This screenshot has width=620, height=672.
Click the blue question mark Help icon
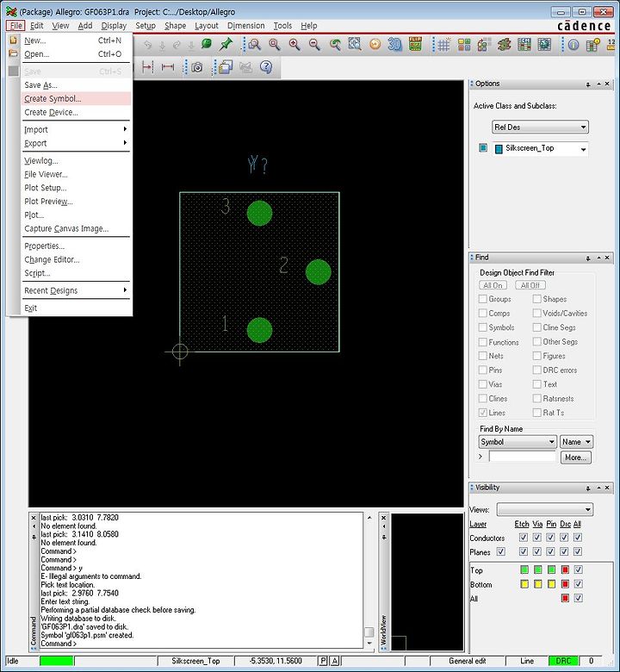tap(266, 67)
